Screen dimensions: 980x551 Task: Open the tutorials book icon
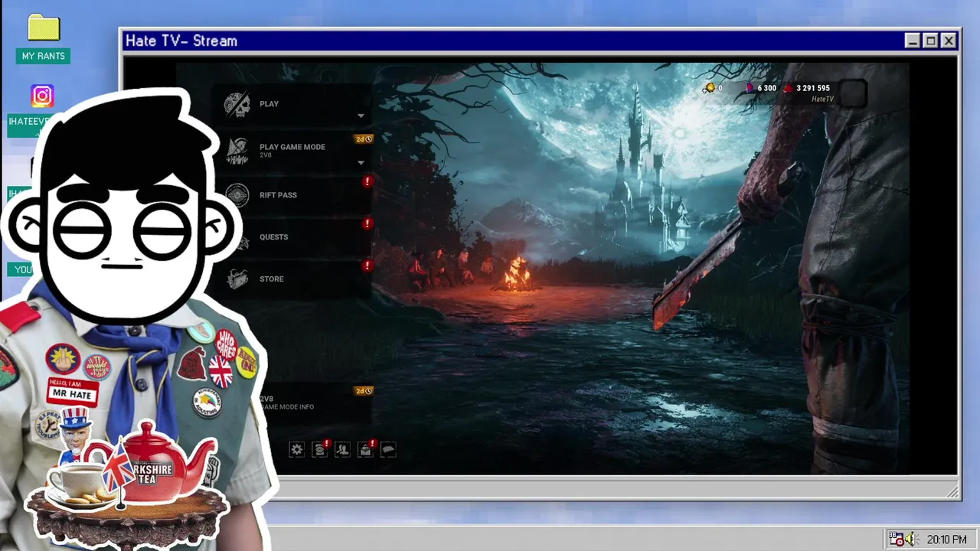[x=388, y=450]
